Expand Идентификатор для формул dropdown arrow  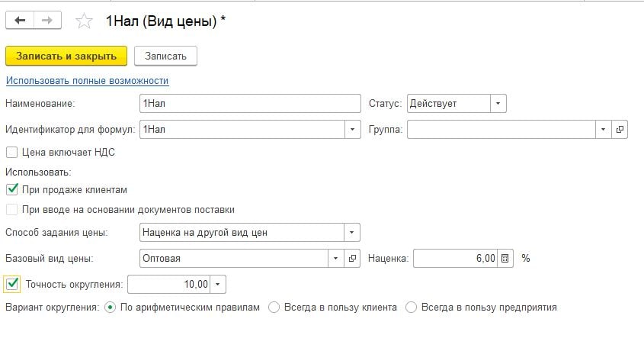pyautogui.click(x=352, y=129)
